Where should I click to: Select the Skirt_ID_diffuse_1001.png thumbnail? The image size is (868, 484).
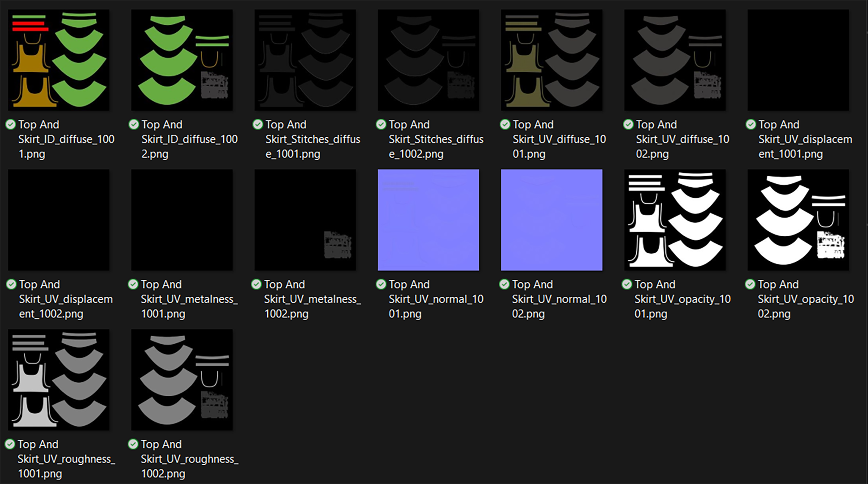point(59,60)
